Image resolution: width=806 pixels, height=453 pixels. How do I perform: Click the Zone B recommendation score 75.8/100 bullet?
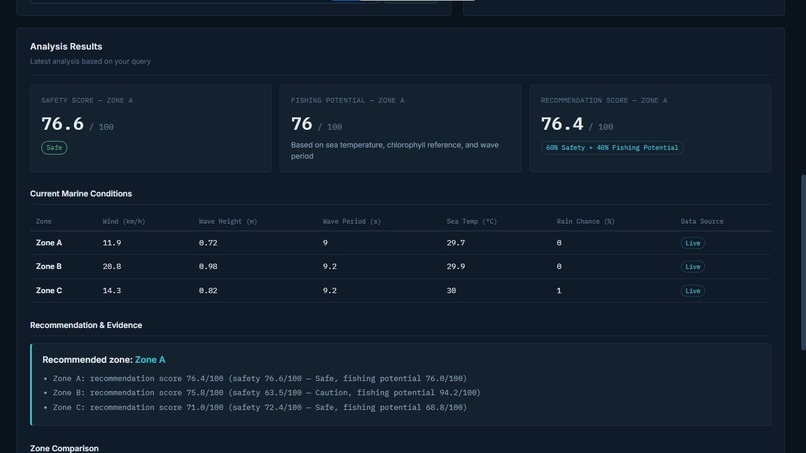point(266,393)
